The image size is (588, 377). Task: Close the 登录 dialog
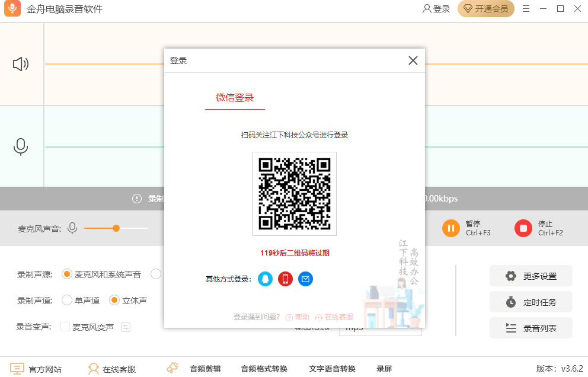click(413, 60)
